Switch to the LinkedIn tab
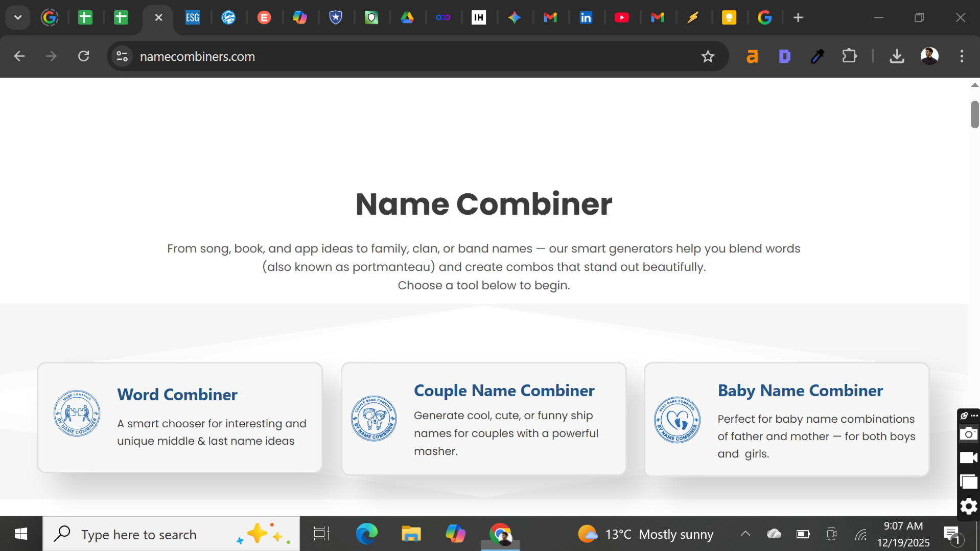Image resolution: width=980 pixels, height=551 pixels. coord(586,17)
